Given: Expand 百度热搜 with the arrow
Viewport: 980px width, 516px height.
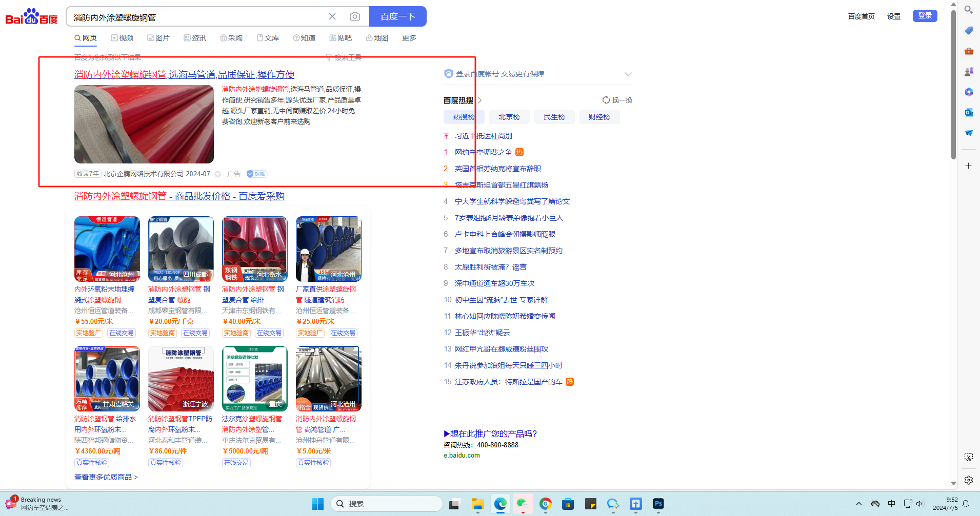Looking at the screenshot, I should coord(480,100).
